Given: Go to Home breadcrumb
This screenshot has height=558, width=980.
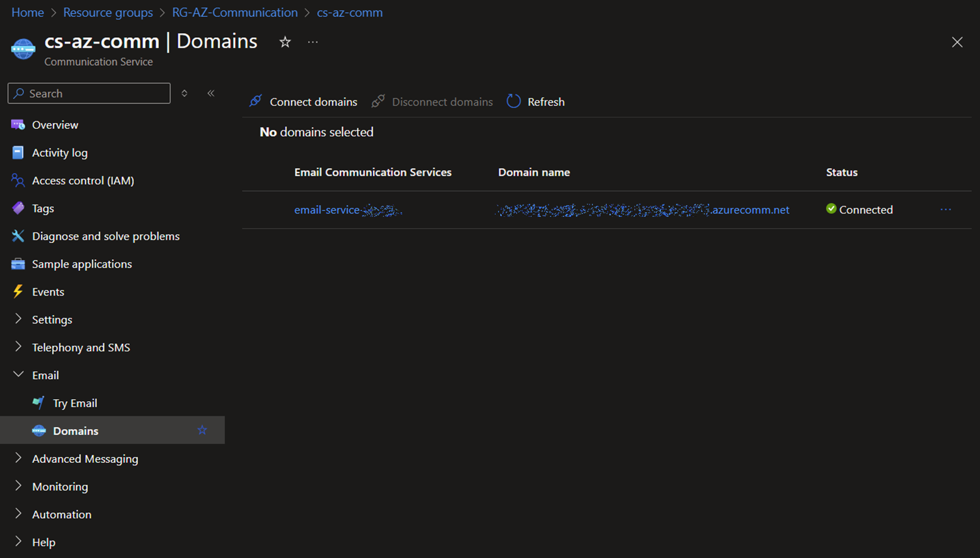Looking at the screenshot, I should click(27, 12).
